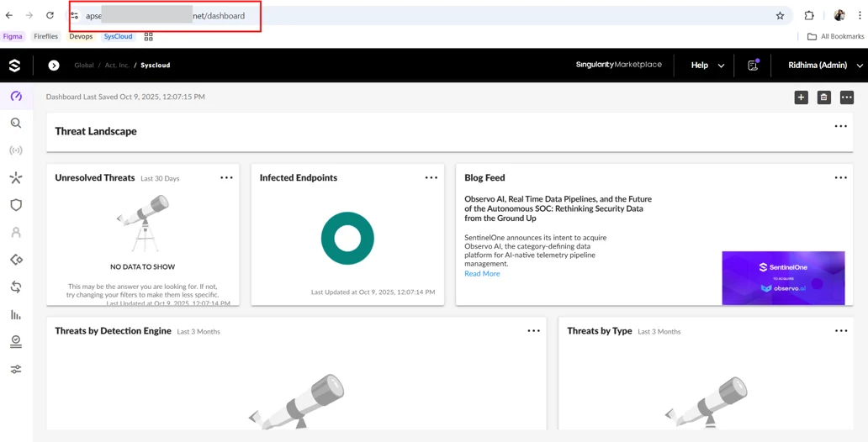868x442 pixels.
Task: Click the SentinelOne logo
Action: (x=15, y=66)
